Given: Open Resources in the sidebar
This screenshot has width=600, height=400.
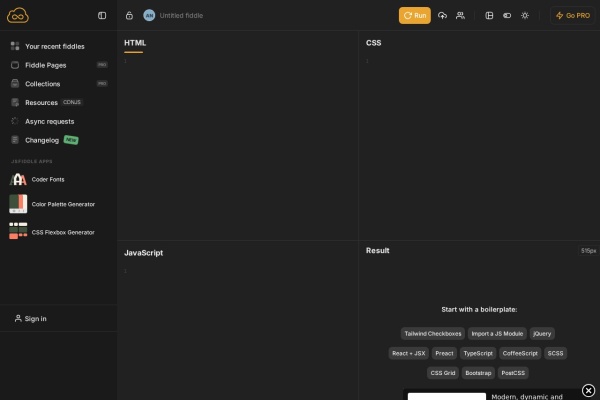Looking at the screenshot, I should [41, 103].
